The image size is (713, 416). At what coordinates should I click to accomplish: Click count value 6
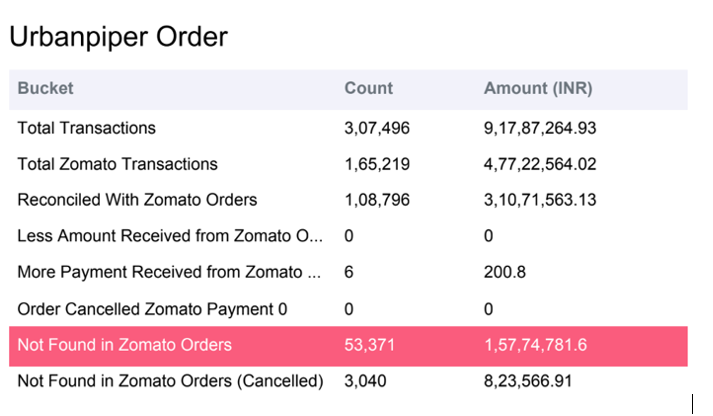click(x=349, y=272)
